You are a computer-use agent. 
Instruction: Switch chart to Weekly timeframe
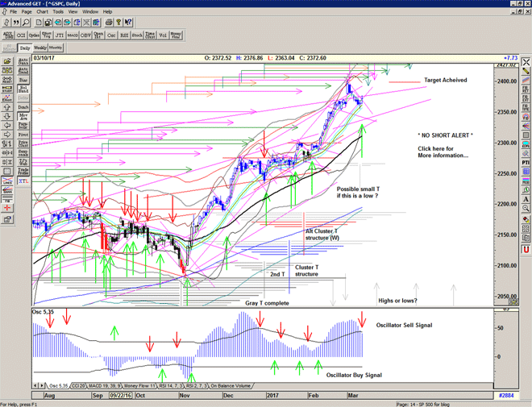point(41,48)
